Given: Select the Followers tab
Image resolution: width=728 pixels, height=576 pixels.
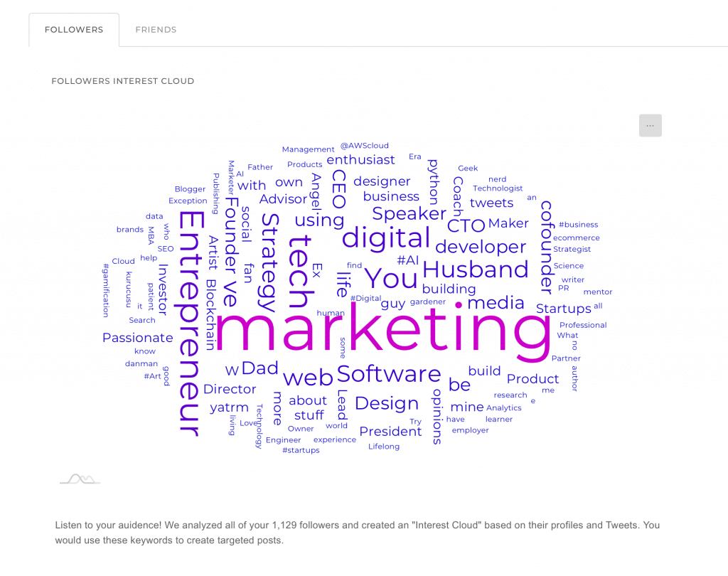Looking at the screenshot, I should coord(74,30).
